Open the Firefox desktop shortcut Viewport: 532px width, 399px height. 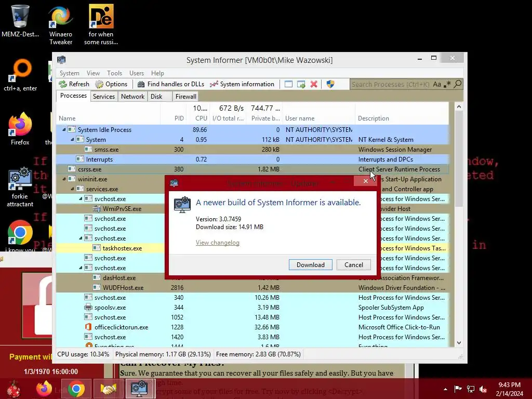point(20,129)
